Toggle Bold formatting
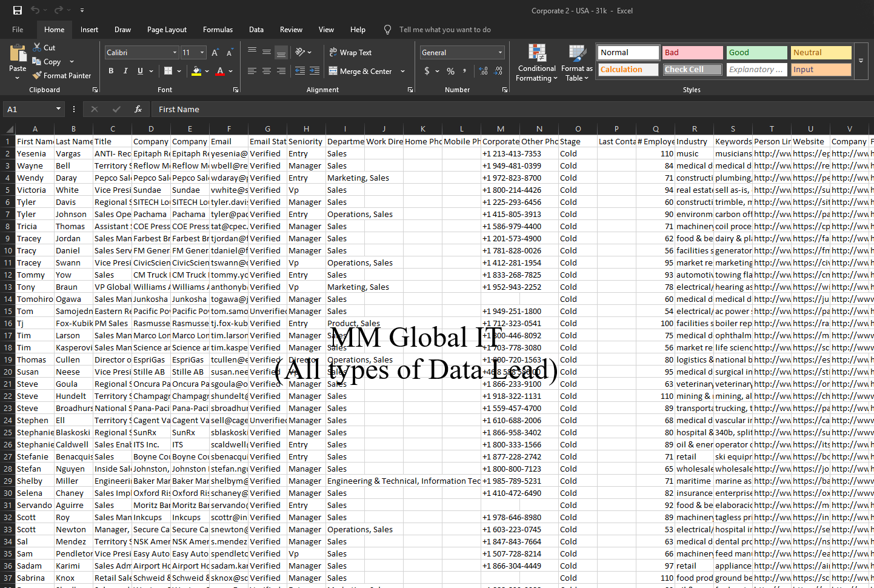The image size is (874, 588). click(111, 71)
